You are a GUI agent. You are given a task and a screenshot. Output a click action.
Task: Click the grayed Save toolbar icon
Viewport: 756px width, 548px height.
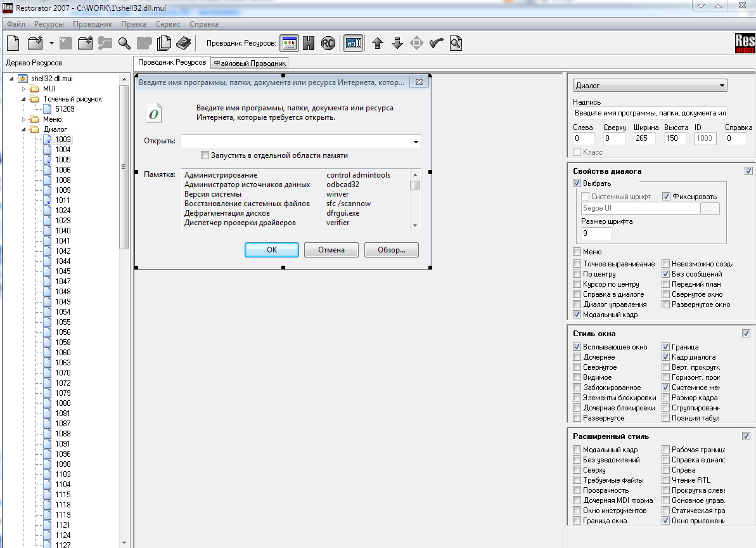point(65,43)
